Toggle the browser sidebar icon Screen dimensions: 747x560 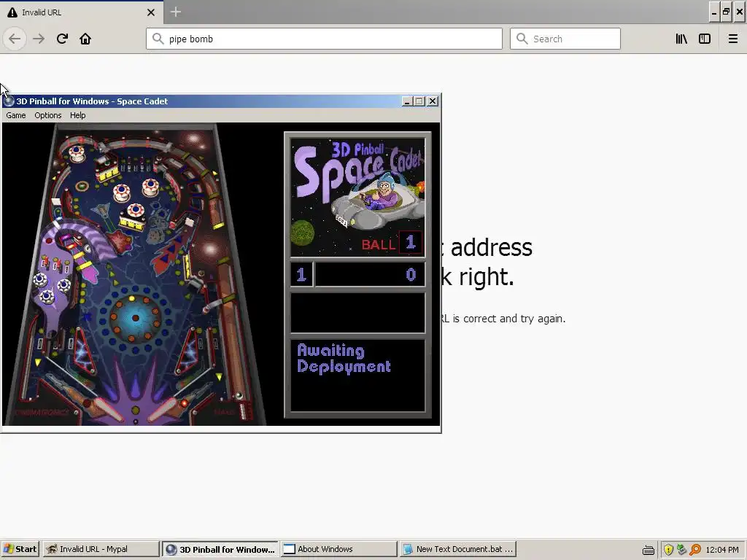(x=705, y=39)
